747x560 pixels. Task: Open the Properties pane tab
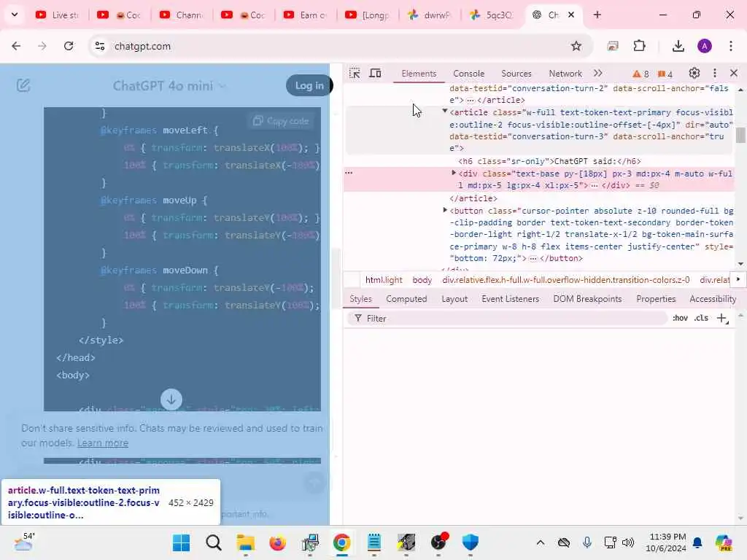pos(656,299)
